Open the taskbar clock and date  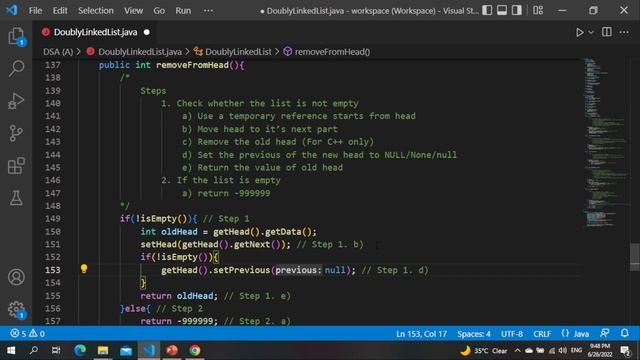pyautogui.click(x=600, y=350)
